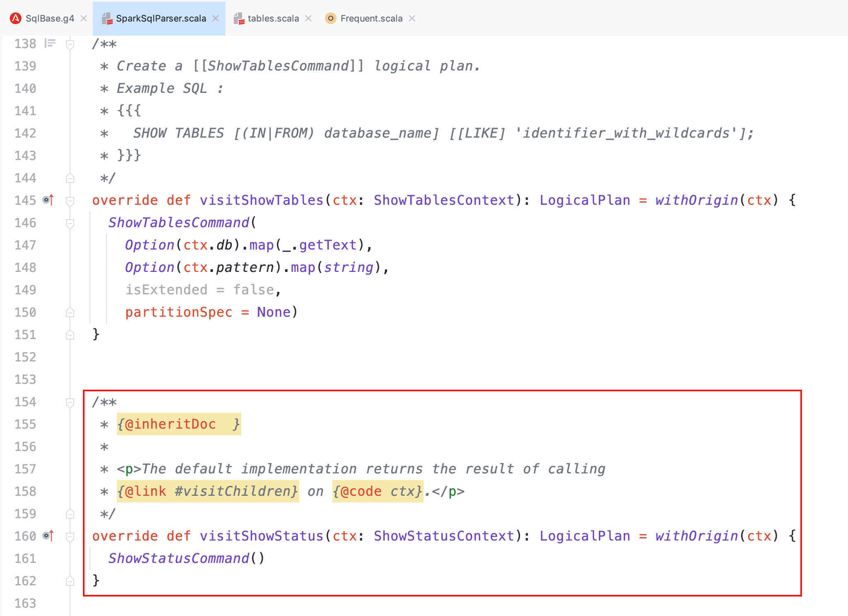
Task: Collapse the visitShowTables method at line 145
Action: (70, 201)
